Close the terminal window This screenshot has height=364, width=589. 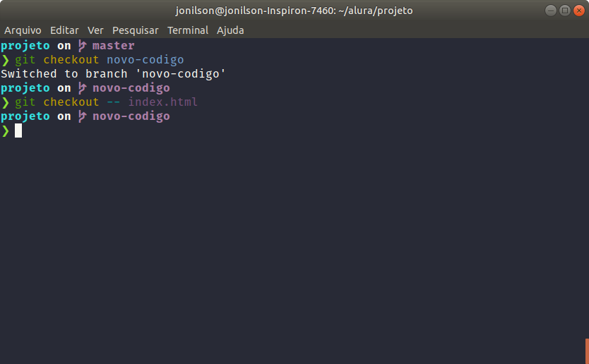tap(579, 11)
